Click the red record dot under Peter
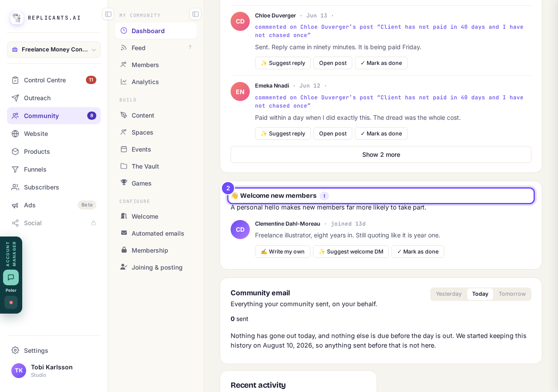Viewport: 558px width, 392px height. click(x=11, y=302)
